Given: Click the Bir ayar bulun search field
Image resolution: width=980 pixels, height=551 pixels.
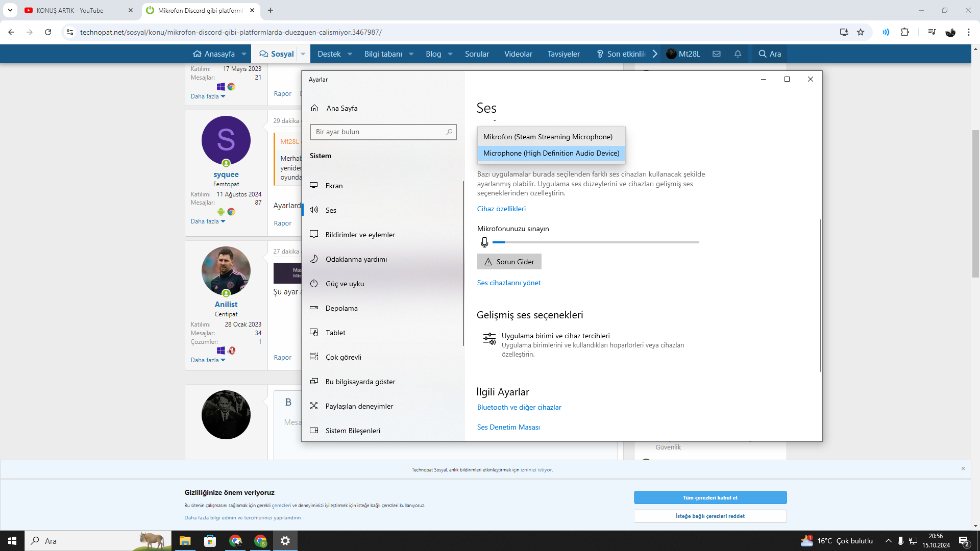Looking at the screenshot, I should click(378, 132).
